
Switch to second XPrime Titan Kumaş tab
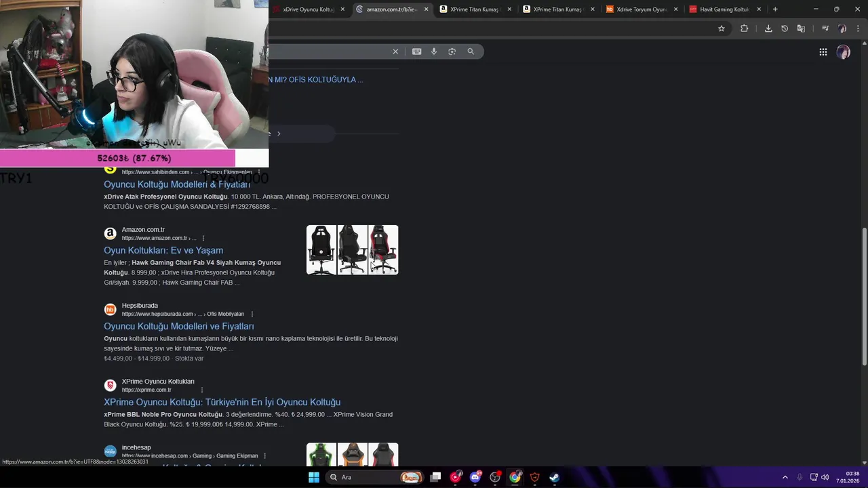click(557, 9)
